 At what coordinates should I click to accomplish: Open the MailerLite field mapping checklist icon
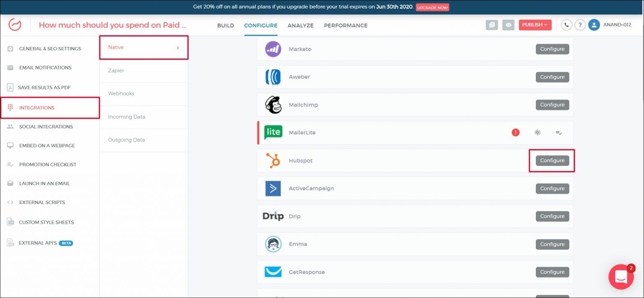558,132
